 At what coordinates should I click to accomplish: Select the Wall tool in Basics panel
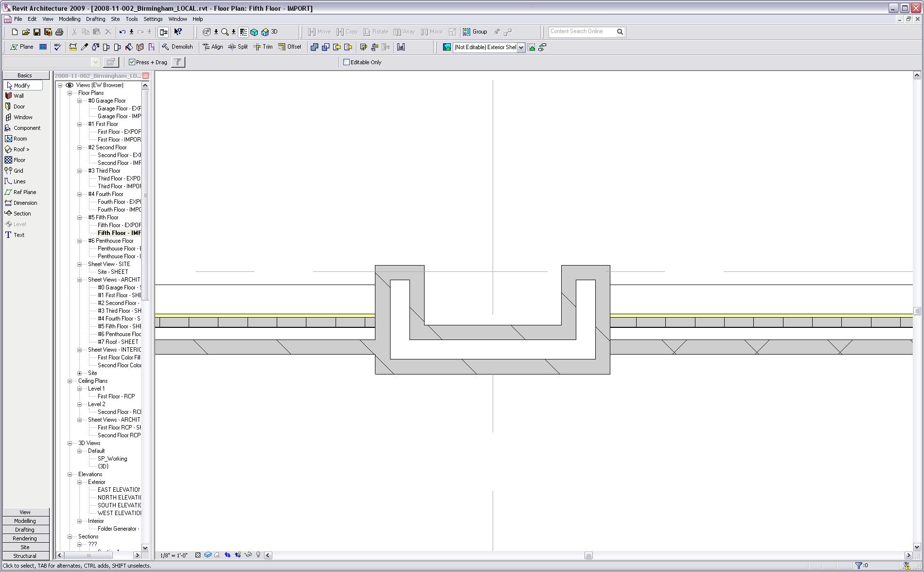tap(18, 95)
